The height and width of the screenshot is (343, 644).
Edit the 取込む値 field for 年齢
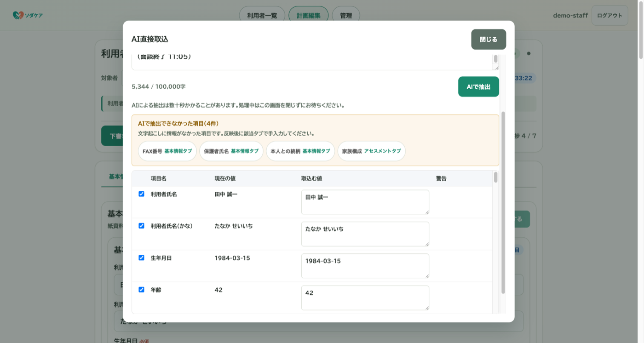[x=365, y=297]
